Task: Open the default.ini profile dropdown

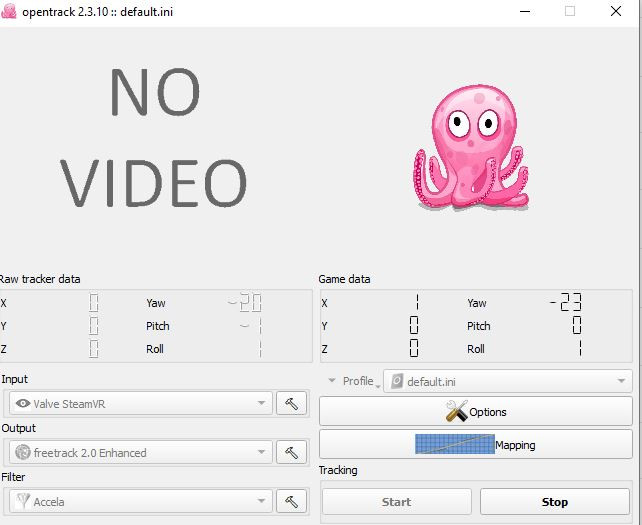Action: (x=508, y=381)
